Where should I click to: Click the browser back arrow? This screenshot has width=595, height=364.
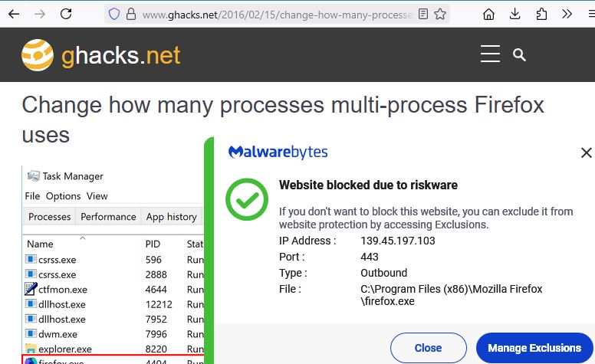pyautogui.click(x=13, y=14)
